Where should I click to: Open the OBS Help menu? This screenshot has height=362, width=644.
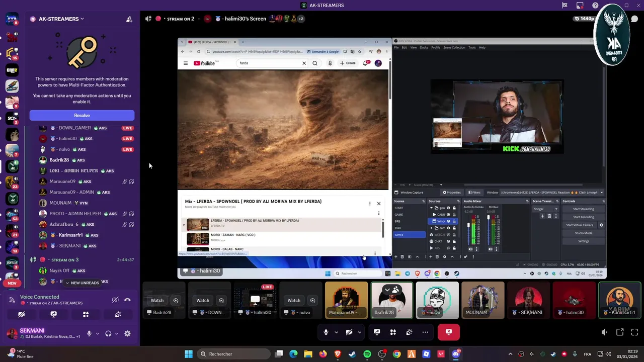[482, 47]
